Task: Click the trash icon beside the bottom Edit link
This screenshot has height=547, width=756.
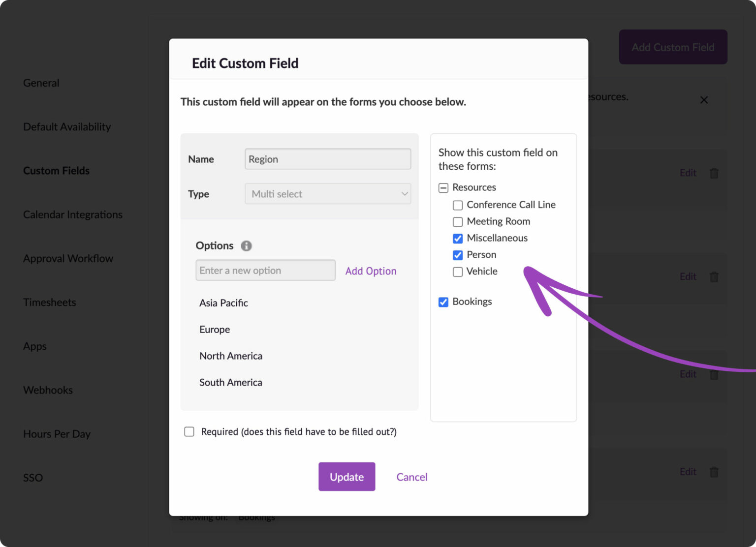Action: 714,471
